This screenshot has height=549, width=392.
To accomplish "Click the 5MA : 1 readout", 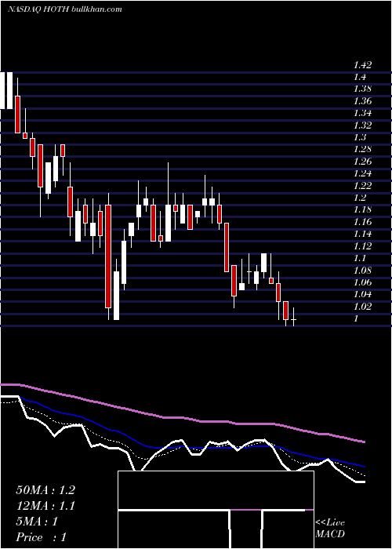I will pos(37,522).
